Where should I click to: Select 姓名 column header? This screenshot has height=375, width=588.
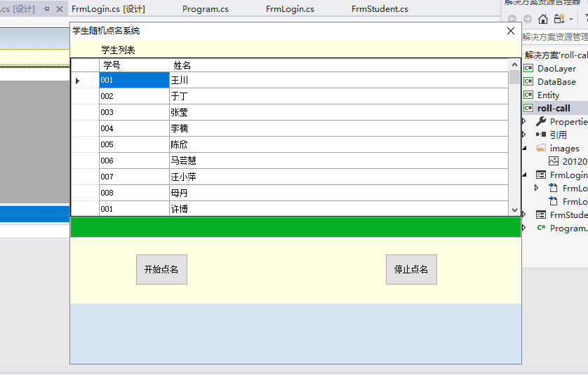[x=339, y=65]
